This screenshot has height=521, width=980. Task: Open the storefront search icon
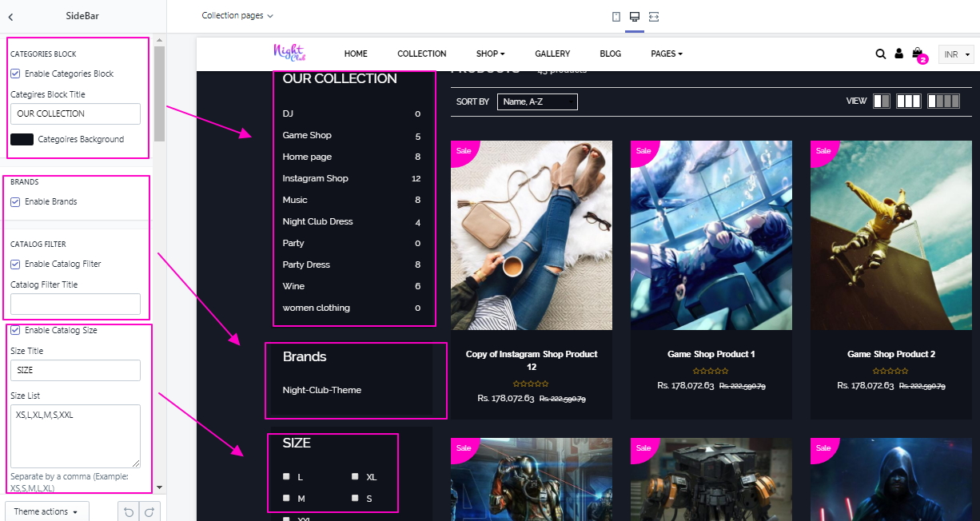(x=880, y=54)
